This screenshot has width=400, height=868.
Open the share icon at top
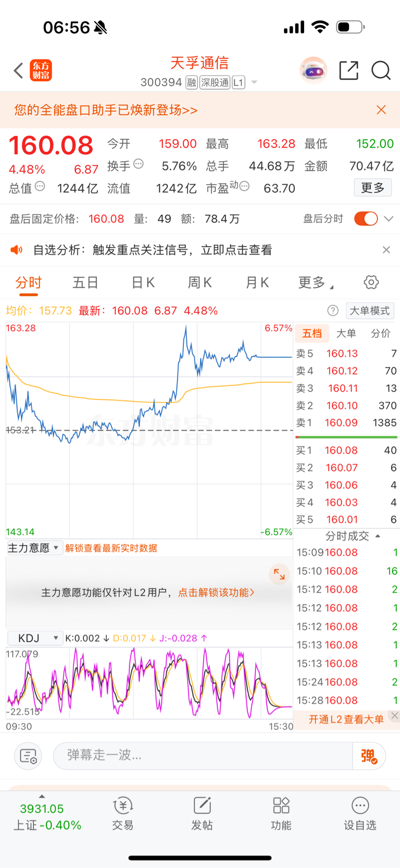(348, 70)
